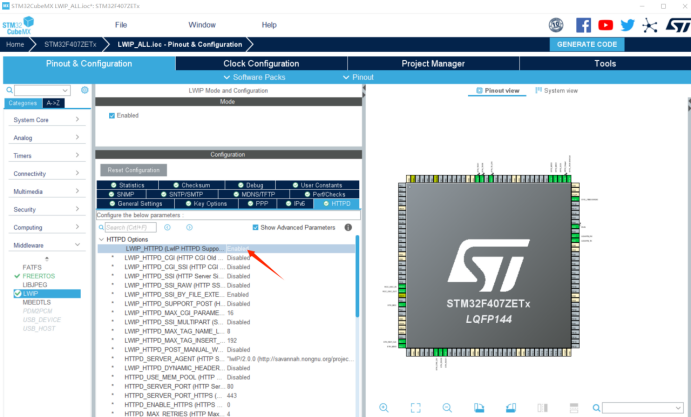Open the pin search dropdown box

[x=643, y=408]
